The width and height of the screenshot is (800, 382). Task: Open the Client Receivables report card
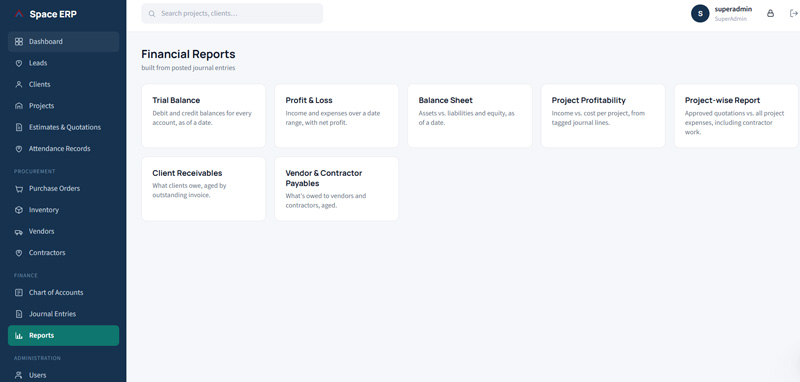coord(204,189)
